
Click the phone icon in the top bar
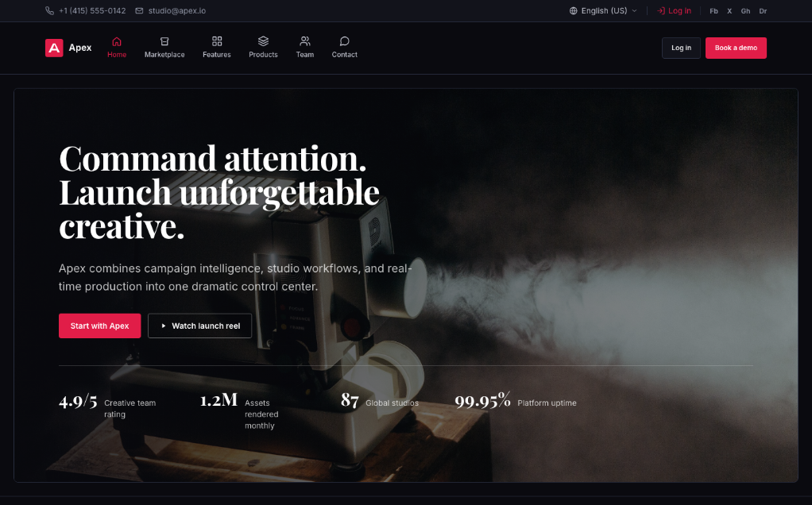coord(50,11)
